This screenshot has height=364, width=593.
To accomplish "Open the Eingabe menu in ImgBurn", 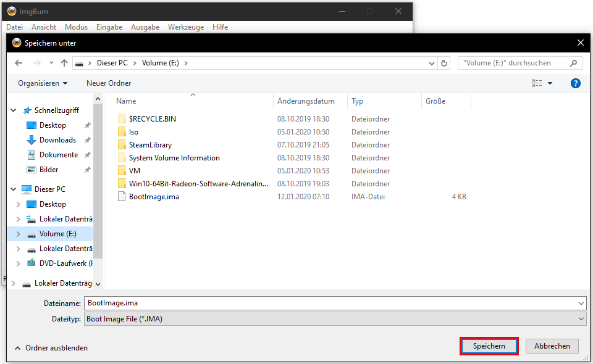I will (109, 27).
